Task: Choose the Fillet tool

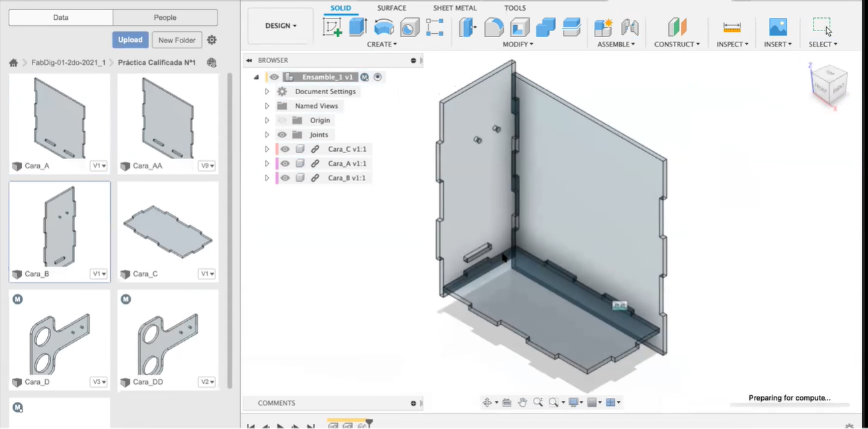Action: coord(494,27)
